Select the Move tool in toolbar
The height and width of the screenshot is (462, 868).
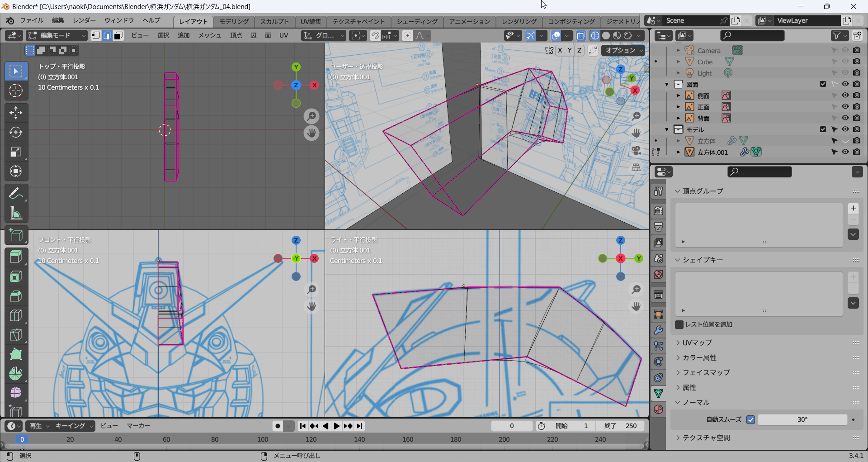[16, 113]
